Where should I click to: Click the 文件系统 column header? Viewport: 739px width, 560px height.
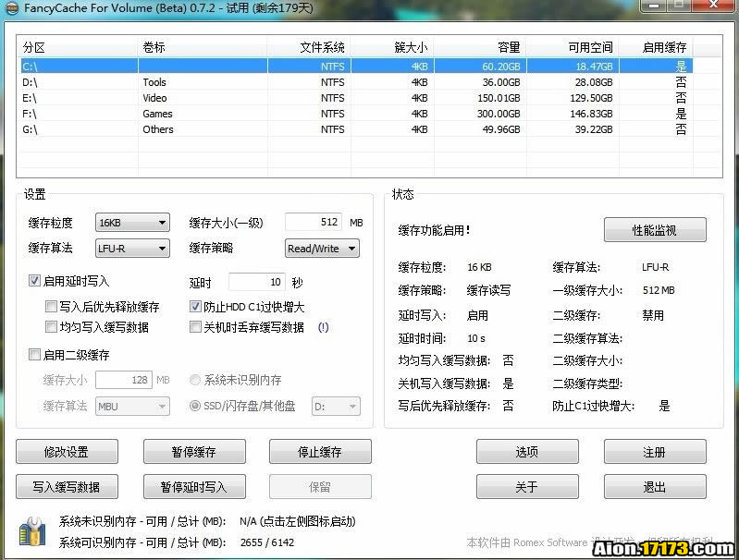tap(309, 47)
